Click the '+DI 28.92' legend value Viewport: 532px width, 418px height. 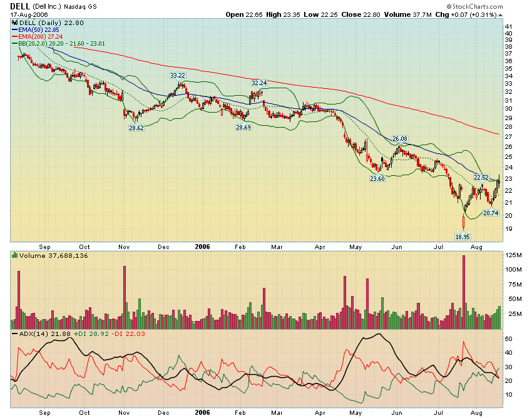click(91, 334)
